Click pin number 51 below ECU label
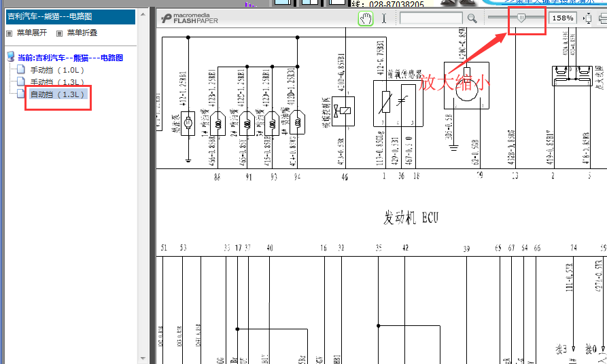Viewport: 607px width, 364px height. click(164, 248)
